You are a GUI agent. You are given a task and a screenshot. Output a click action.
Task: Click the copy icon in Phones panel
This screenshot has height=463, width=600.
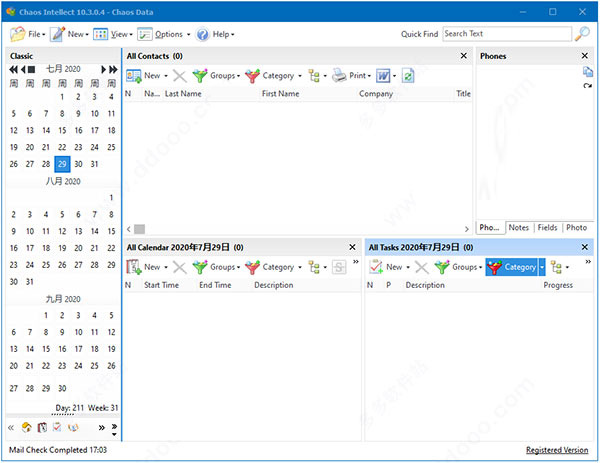click(588, 72)
